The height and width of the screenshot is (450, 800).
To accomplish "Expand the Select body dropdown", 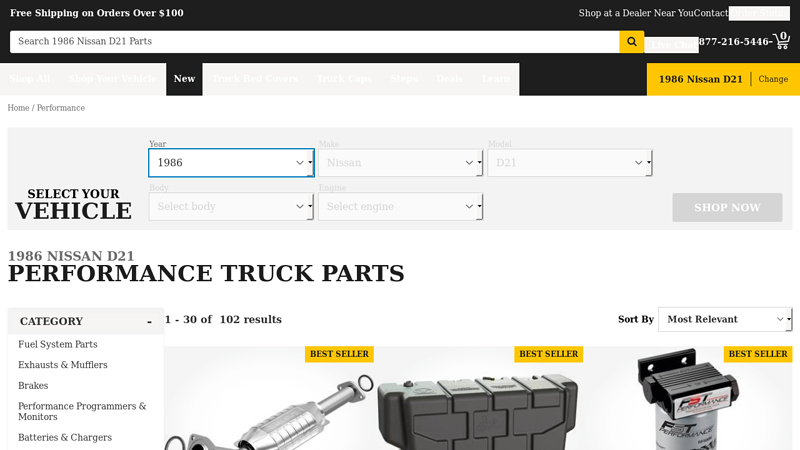I will pos(231,207).
